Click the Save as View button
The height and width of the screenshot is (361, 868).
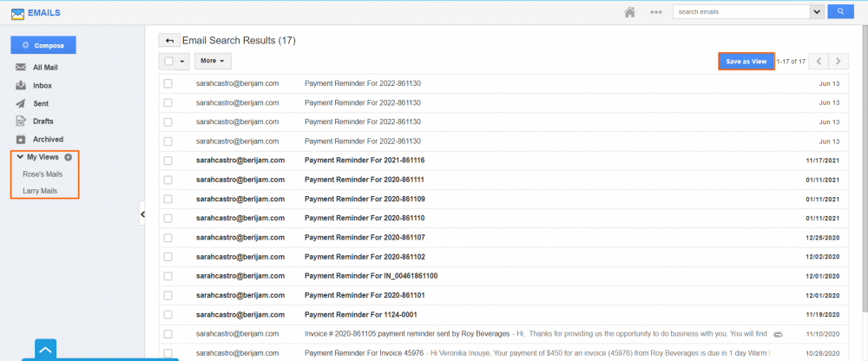tap(746, 62)
